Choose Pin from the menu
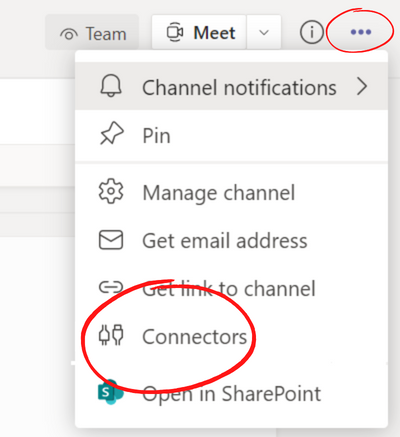The height and width of the screenshot is (437, 400). click(232, 135)
